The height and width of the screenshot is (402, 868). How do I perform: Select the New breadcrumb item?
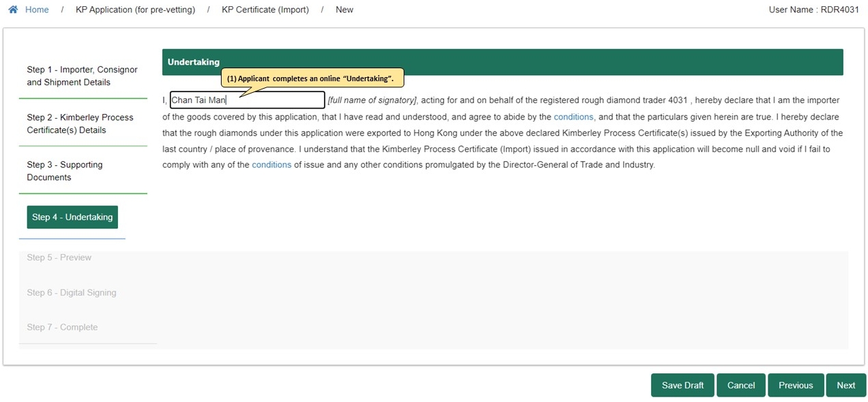(x=344, y=10)
